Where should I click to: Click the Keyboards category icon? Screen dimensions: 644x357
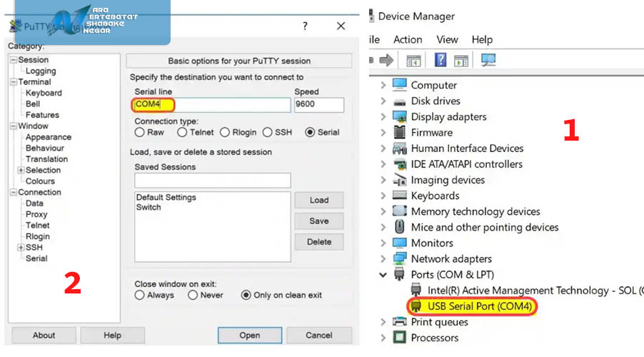[399, 196]
